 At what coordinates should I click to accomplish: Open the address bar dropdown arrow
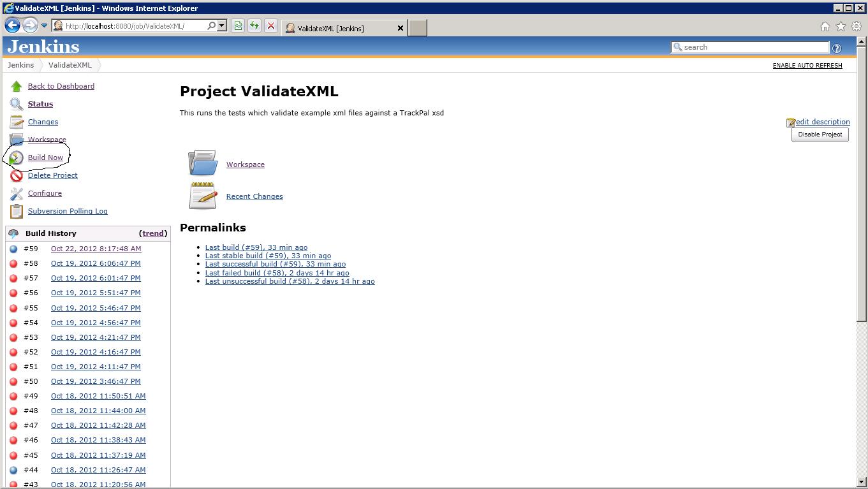click(x=222, y=26)
